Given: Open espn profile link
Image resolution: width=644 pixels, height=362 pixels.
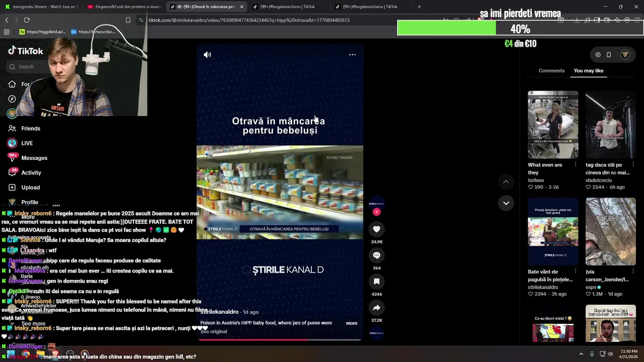Looking at the screenshot, I should (x=591, y=287).
